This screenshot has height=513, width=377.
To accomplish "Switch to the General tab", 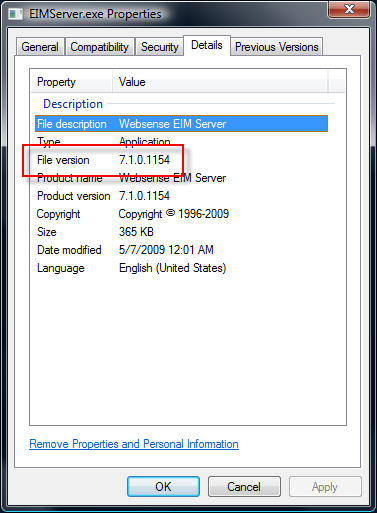I will [x=40, y=47].
